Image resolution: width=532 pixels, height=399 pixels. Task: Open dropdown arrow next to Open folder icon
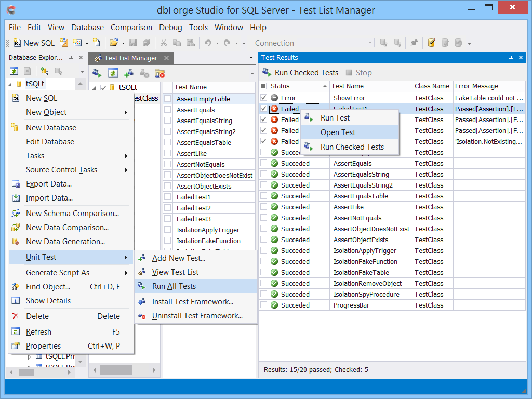(x=123, y=43)
